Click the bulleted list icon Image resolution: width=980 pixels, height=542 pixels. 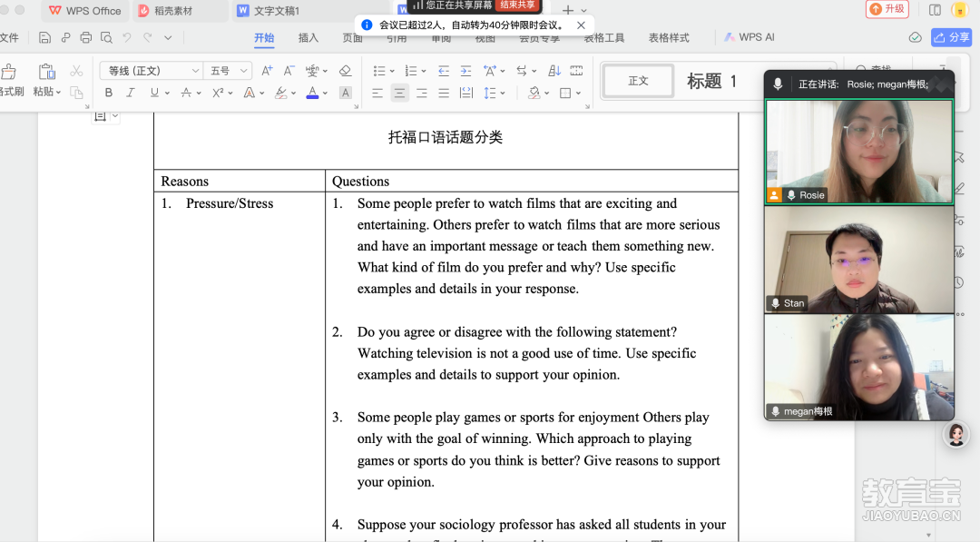click(379, 71)
